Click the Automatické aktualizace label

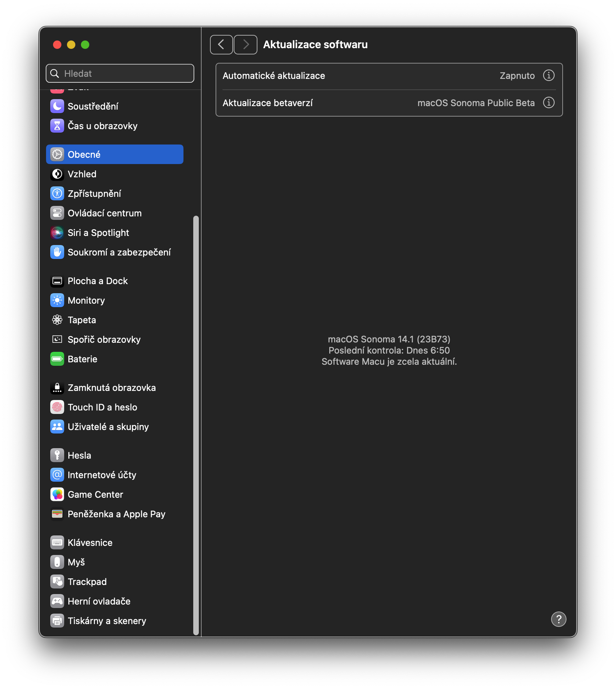(x=274, y=76)
